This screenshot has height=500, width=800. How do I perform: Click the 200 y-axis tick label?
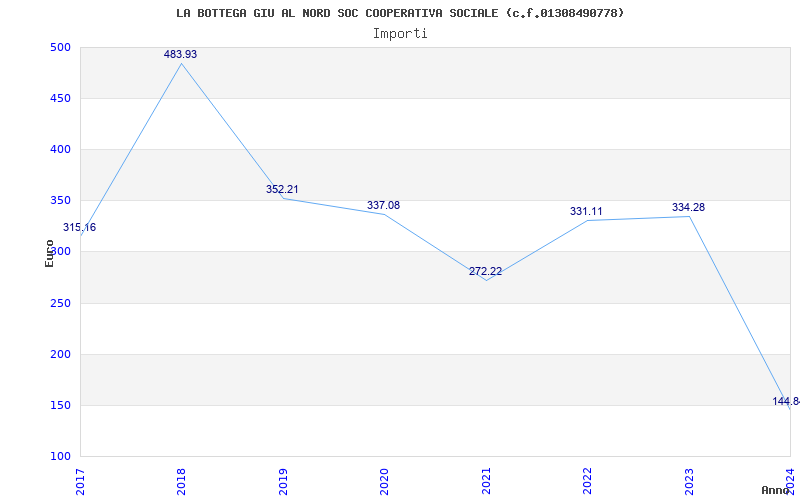click(x=60, y=355)
